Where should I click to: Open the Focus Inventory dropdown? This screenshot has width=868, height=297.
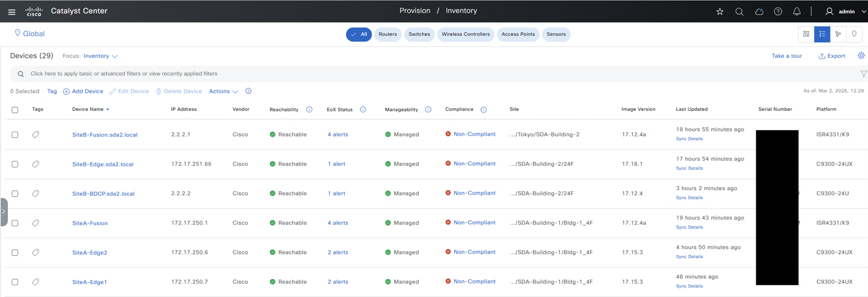[x=100, y=57]
